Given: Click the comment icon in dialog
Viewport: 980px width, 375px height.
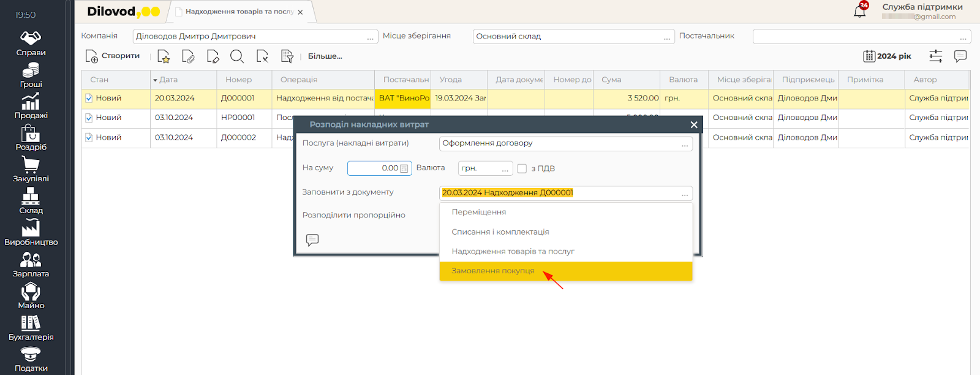Looking at the screenshot, I should (x=312, y=240).
